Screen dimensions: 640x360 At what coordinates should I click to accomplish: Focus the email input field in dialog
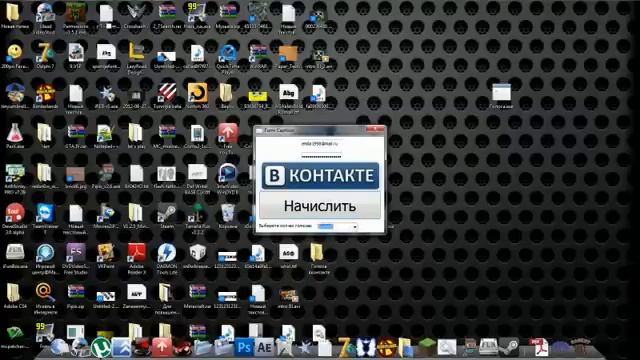click(320, 144)
